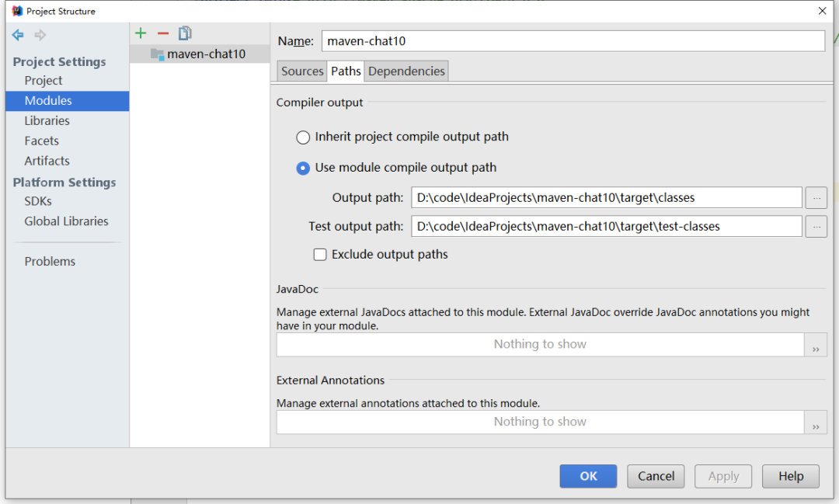
Task: Select Use module compile output path
Action: point(303,168)
